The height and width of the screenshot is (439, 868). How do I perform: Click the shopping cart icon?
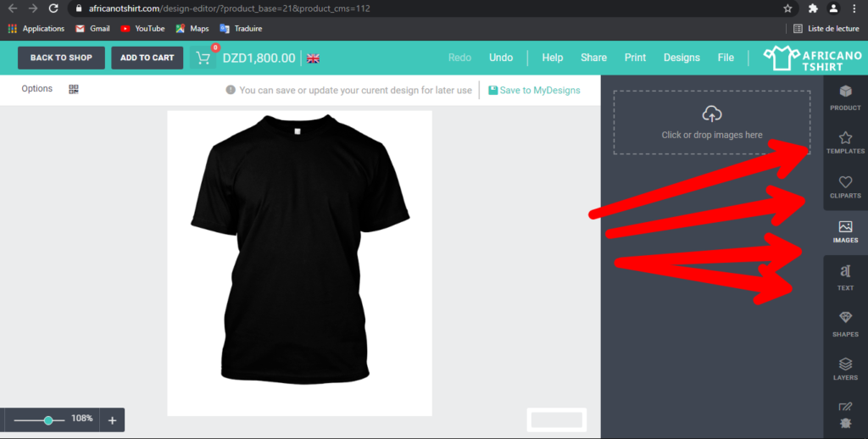(x=203, y=58)
